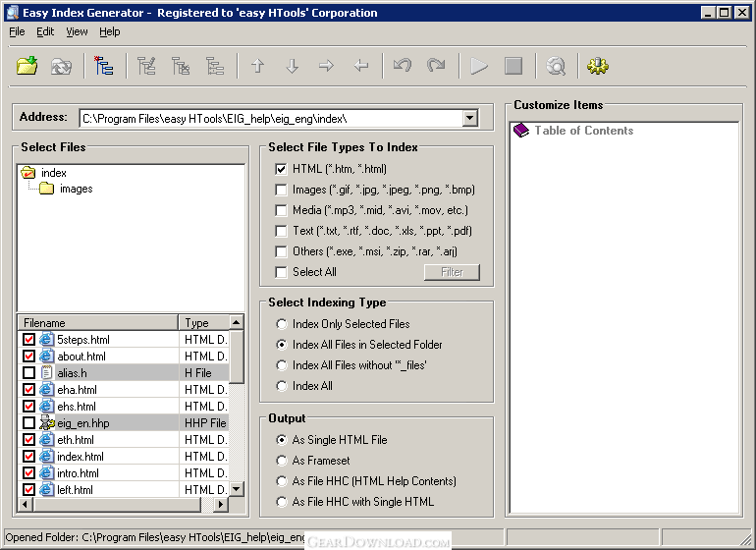Click the Move Right arrow icon
Viewport: 756px width, 550px height.
(326, 66)
